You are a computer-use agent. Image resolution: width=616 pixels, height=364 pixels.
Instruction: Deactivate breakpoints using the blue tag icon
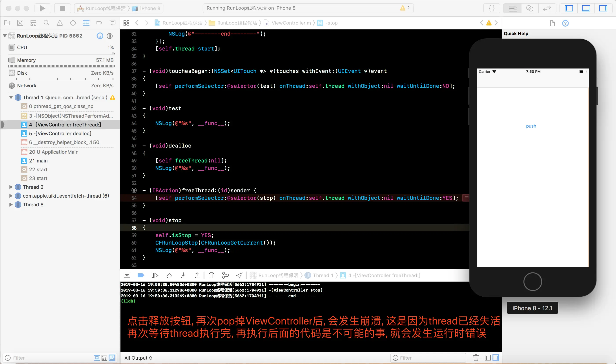click(x=141, y=275)
